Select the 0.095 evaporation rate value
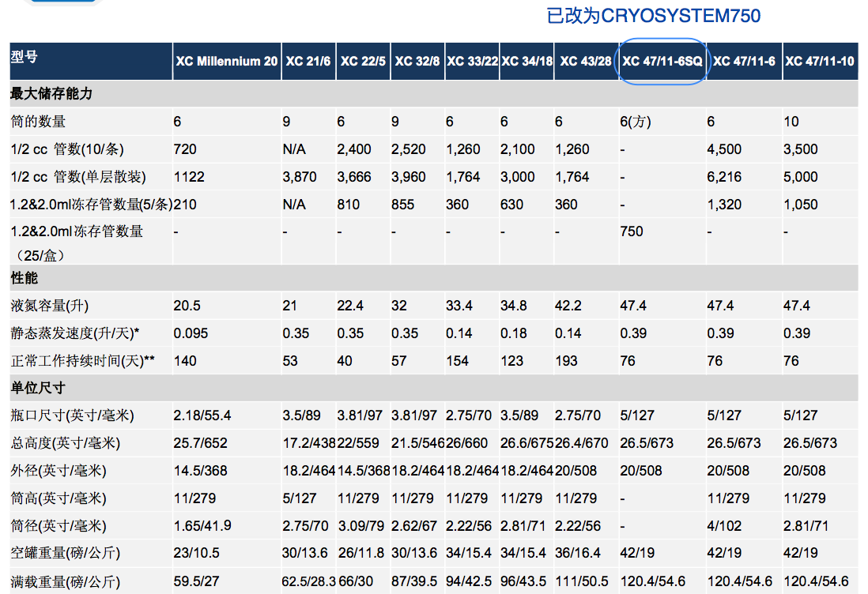 tap(191, 333)
